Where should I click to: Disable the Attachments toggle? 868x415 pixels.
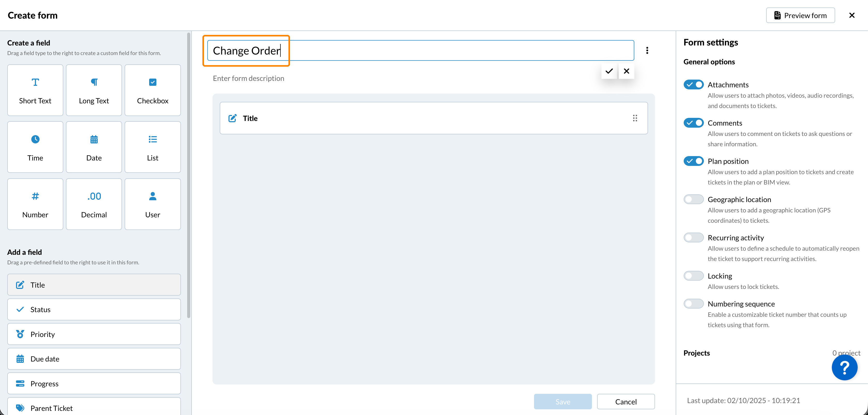[x=694, y=84]
